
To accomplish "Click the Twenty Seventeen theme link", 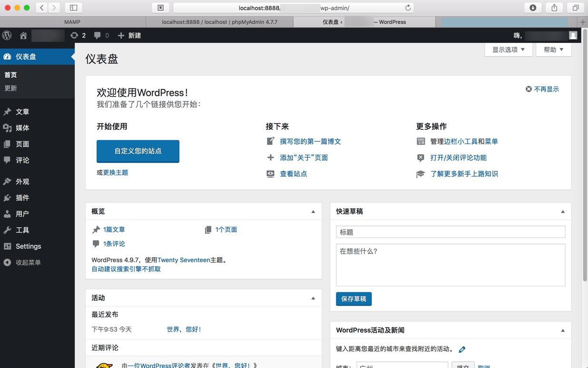I will (x=184, y=260).
